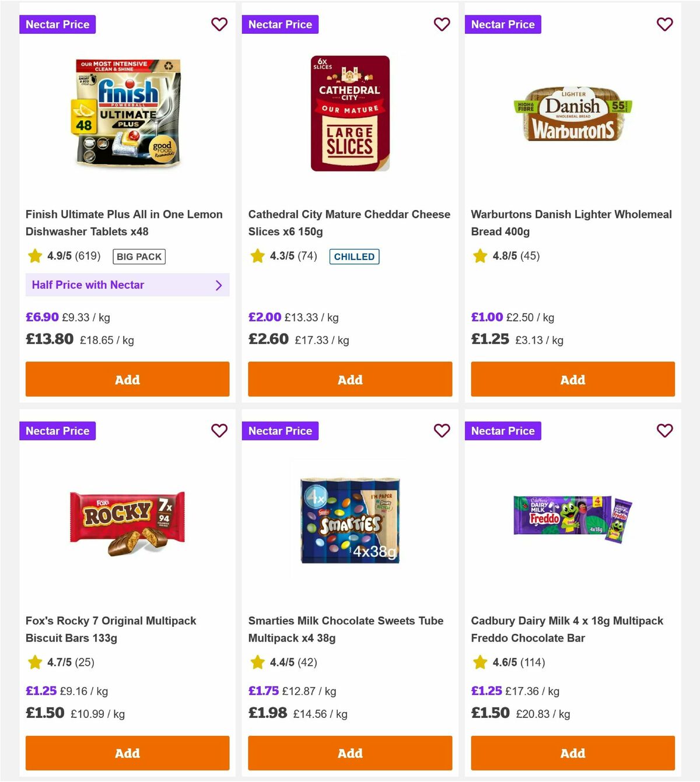Click the star icon beside Smarties rating
The height and width of the screenshot is (782, 700).
pos(257,662)
